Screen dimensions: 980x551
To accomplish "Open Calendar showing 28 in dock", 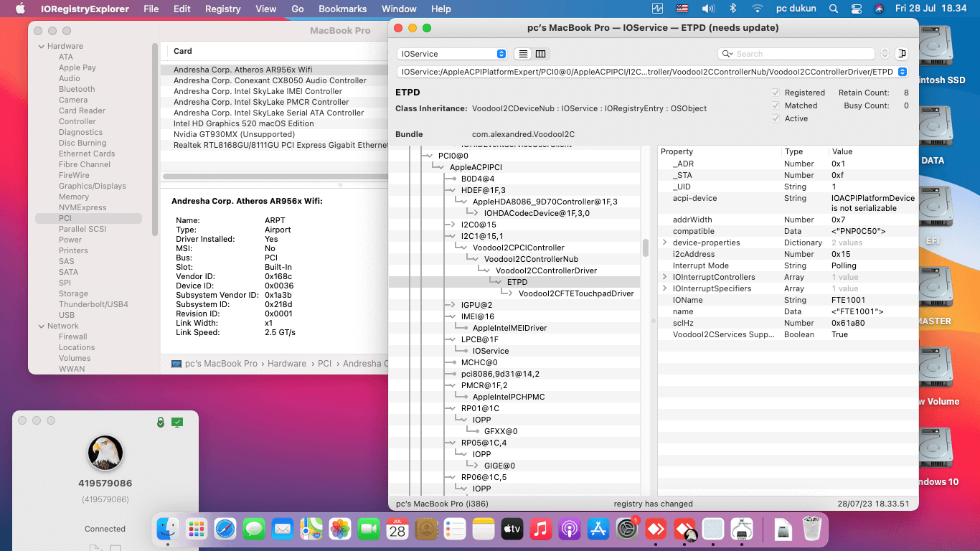I will pyautogui.click(x=397, y=529).
